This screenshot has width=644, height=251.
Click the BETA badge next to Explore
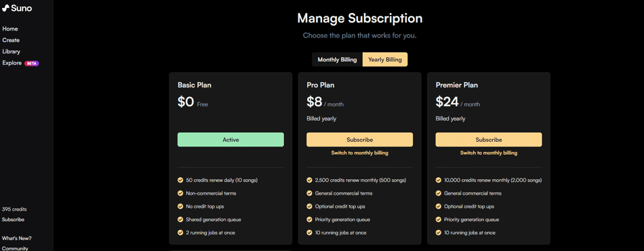(x=32, y=63)
